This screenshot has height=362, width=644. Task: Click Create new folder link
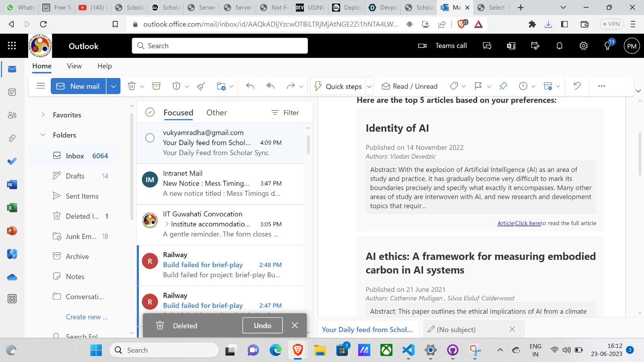[x=87, y=317]
